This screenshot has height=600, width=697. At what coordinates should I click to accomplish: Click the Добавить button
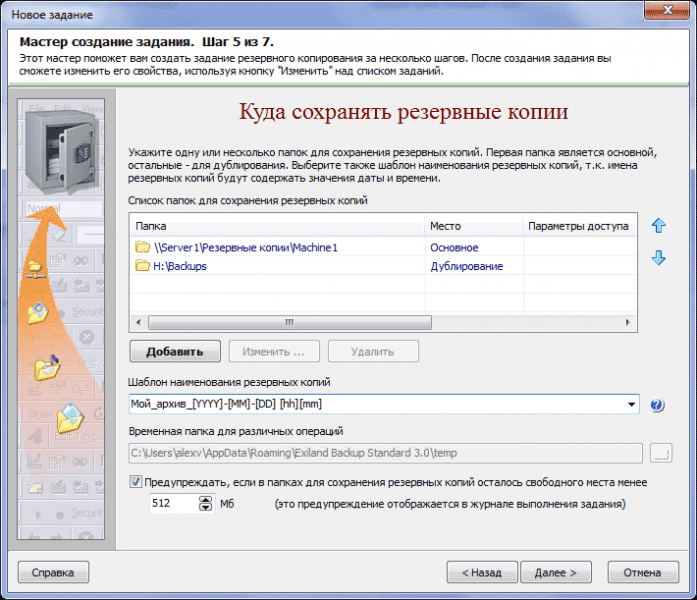point(175,352)
